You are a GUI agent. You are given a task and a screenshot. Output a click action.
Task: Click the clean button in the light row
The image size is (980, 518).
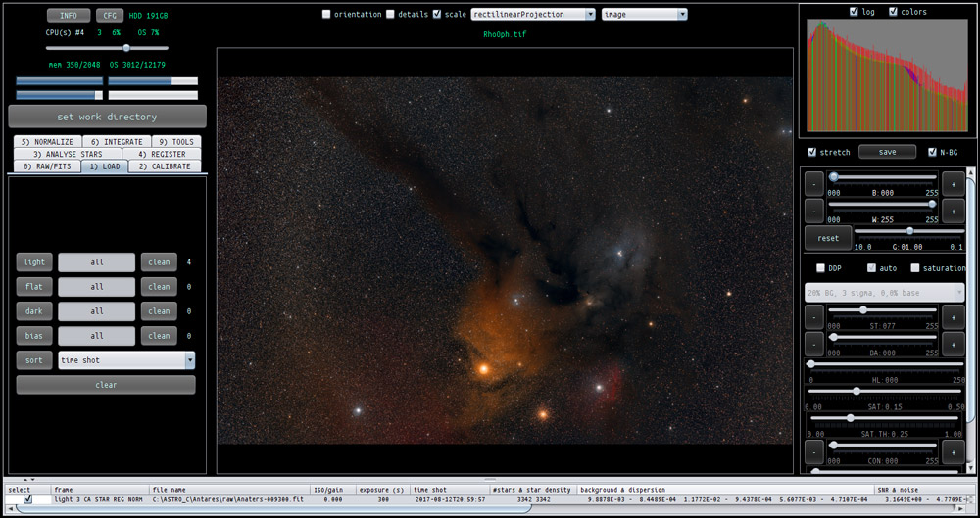click(x=159, y=261)
